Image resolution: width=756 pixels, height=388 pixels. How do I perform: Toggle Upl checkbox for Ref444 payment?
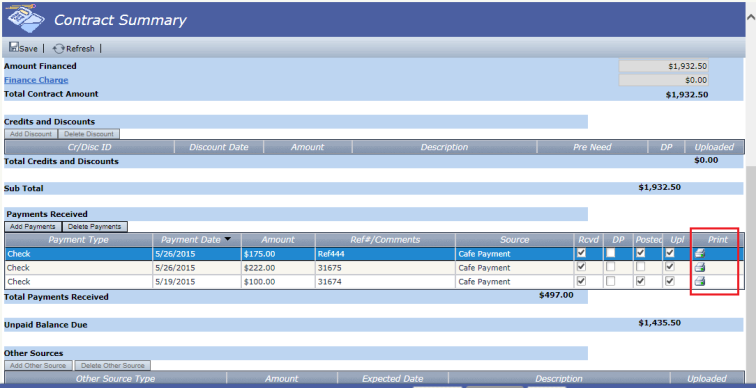pyautogui.click(x=670, y=253)
